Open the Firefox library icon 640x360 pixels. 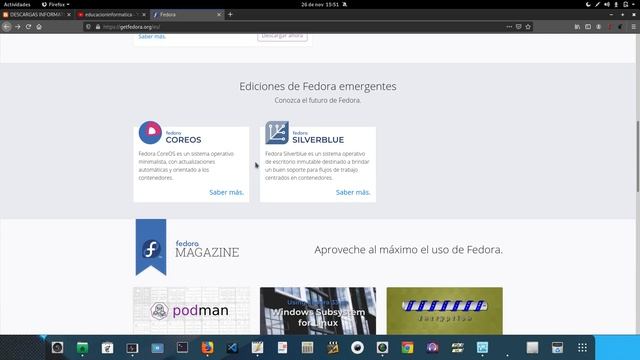[x=577, y=27]
